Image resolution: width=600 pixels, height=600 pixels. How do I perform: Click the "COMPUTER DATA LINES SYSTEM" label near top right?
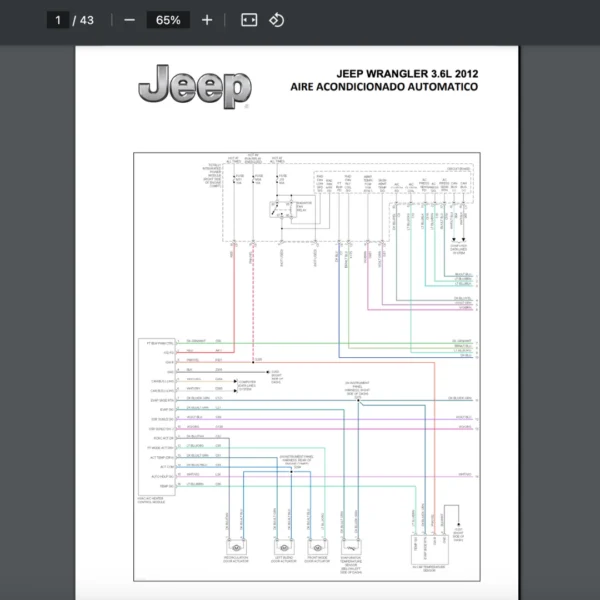tap(458, 249)
